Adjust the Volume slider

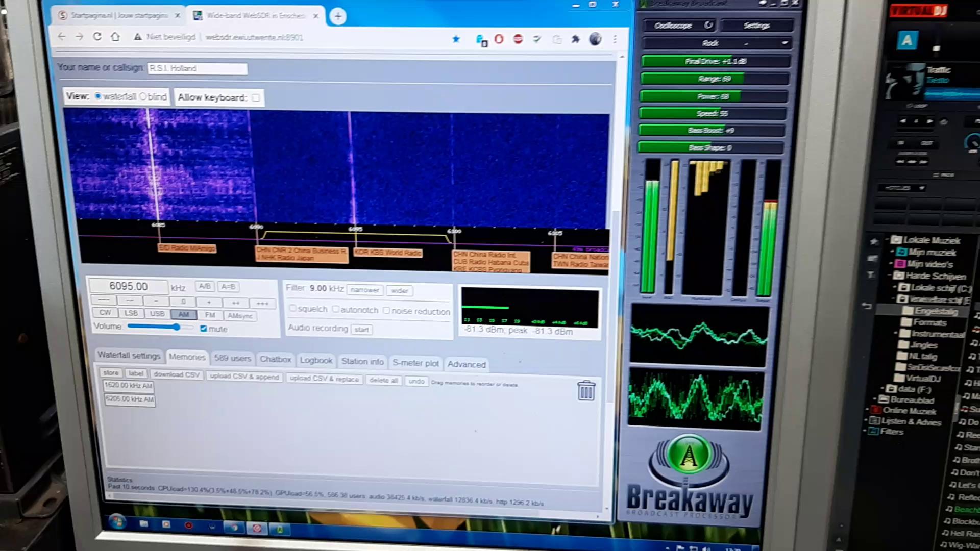(176, 327)
